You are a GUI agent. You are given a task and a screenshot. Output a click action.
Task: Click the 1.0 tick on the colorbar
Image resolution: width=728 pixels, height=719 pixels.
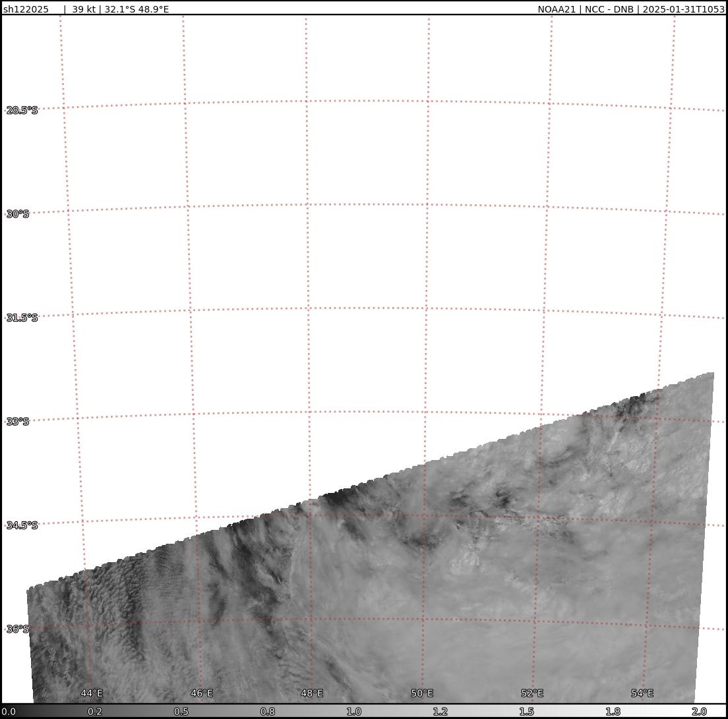[354, 712]
